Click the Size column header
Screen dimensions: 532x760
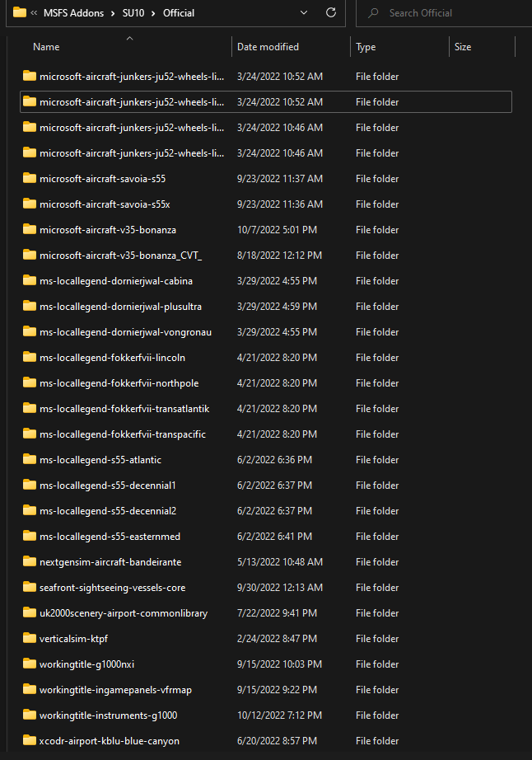[x=463, y=47]
